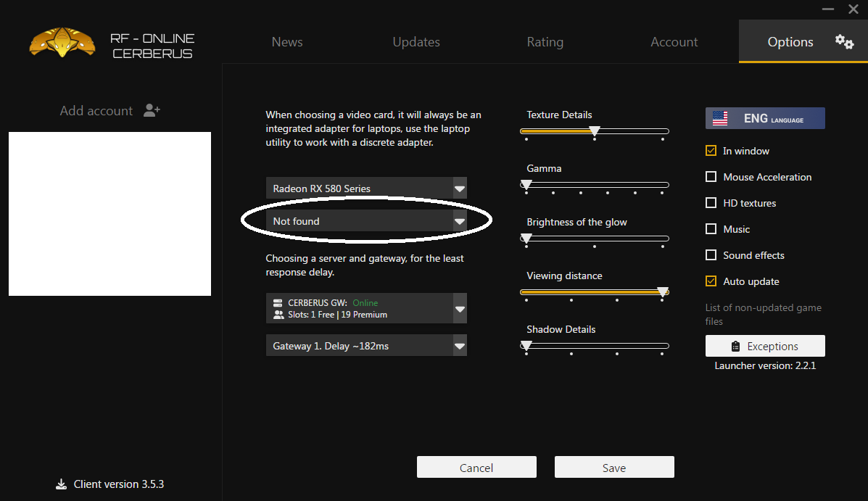Minimize the launcher window
The height and width of the screenshot is (501, 868).
click(x=827, y=9)
